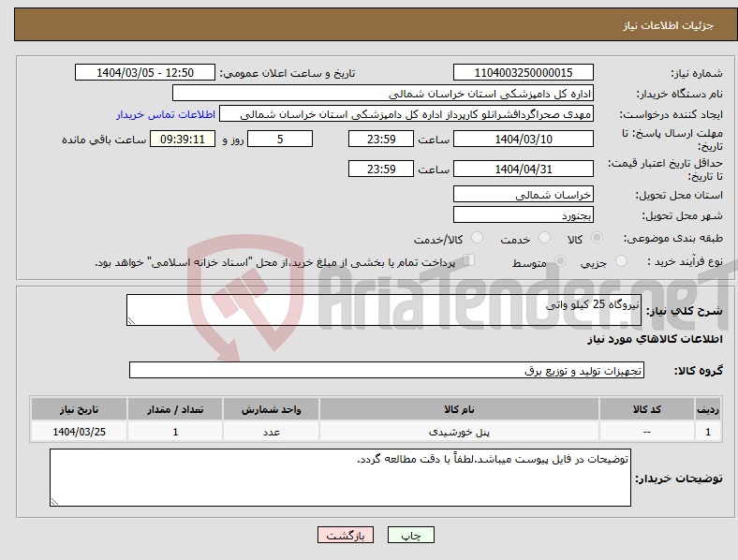Select the جزیی purchase type radio
The image size is (738, 560).
tap(621, 260)
